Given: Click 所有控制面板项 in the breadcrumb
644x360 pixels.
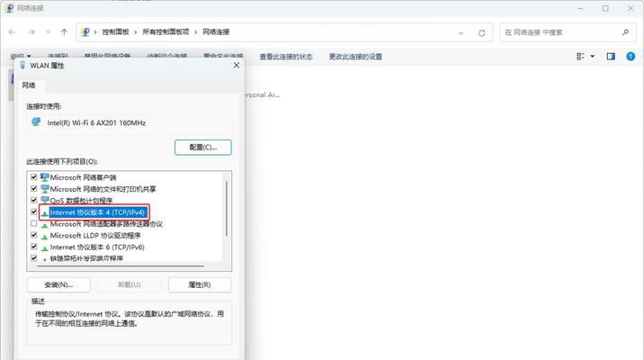Looking at the screenshot, I should coord(165,32).
